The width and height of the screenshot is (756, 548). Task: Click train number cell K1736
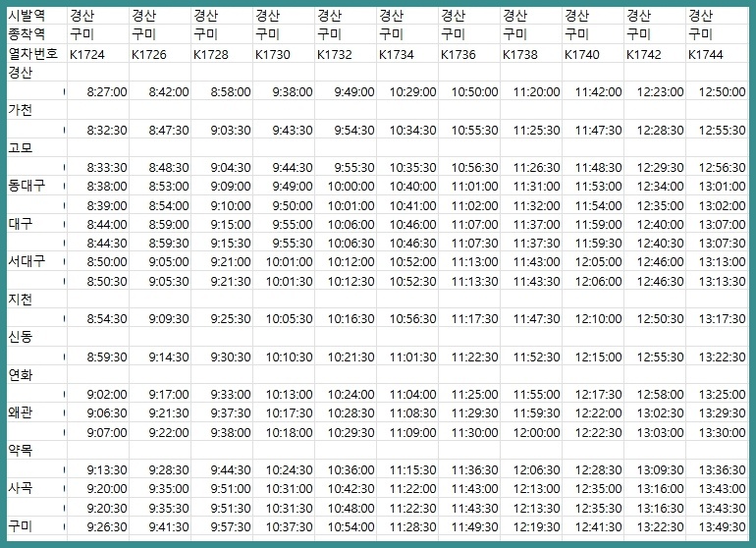pos(468,54)
